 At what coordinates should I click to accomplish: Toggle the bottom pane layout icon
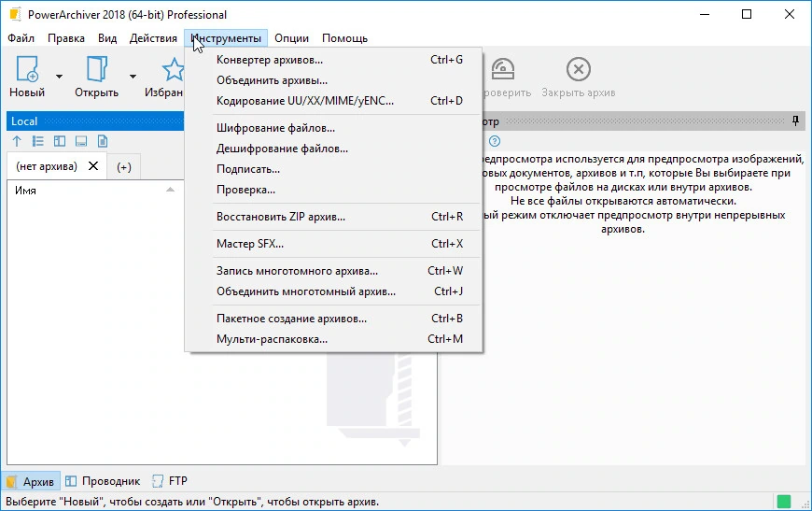(x=81, y=141)
